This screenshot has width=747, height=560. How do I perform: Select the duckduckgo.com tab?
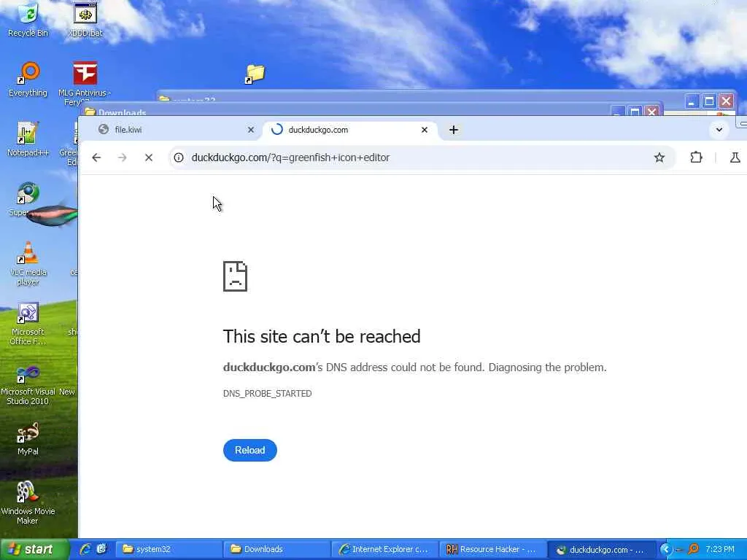pyautogui.click(x=349, y=130)
